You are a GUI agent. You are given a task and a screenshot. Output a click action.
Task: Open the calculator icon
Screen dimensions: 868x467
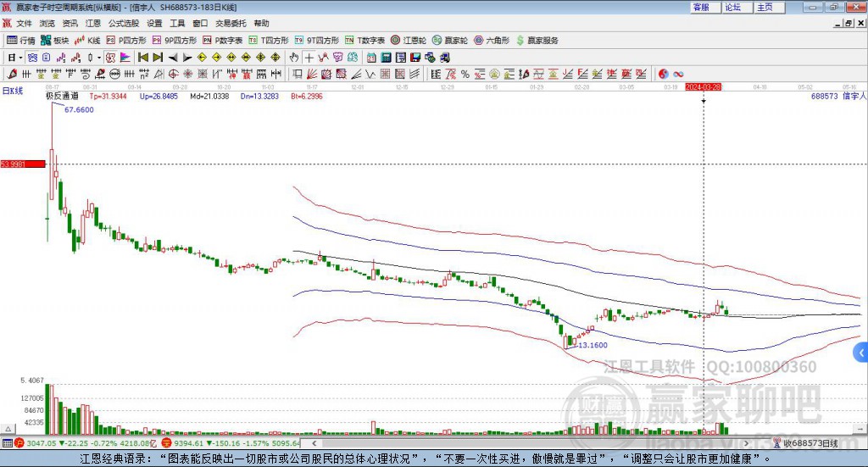(386, 58)
